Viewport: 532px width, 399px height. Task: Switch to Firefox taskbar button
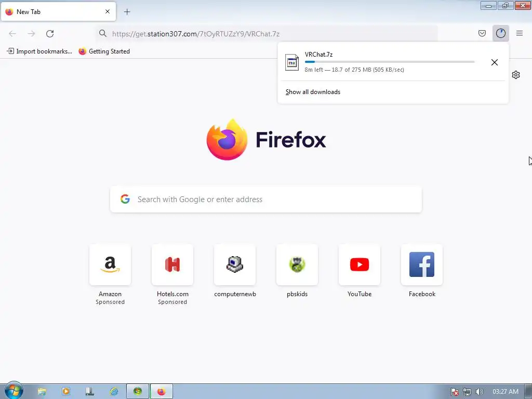click(162, 392)
